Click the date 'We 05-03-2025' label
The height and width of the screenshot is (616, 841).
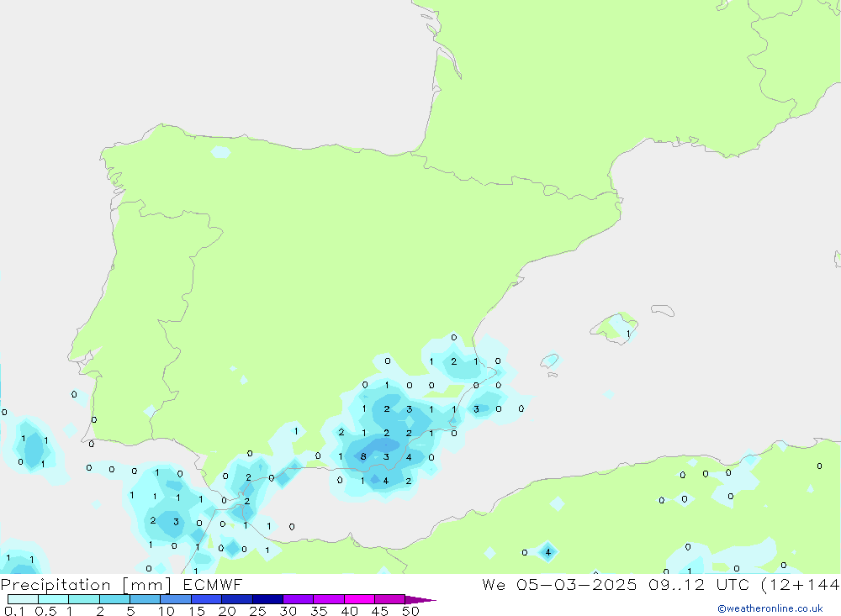click(x=559, y=584)
